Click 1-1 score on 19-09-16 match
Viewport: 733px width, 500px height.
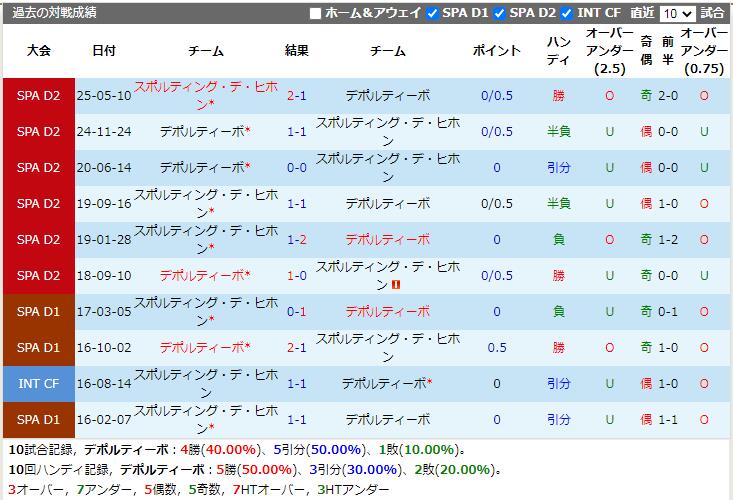tap(297, 204)
